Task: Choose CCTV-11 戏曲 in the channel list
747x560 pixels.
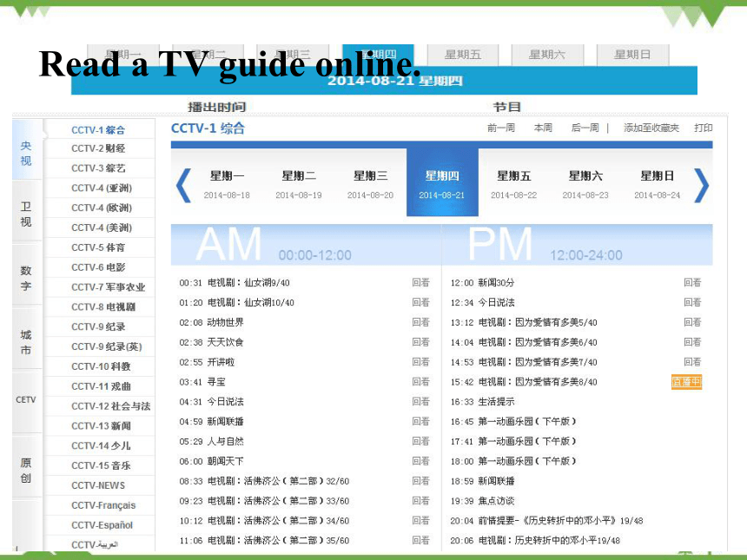Action: point(101,386)
